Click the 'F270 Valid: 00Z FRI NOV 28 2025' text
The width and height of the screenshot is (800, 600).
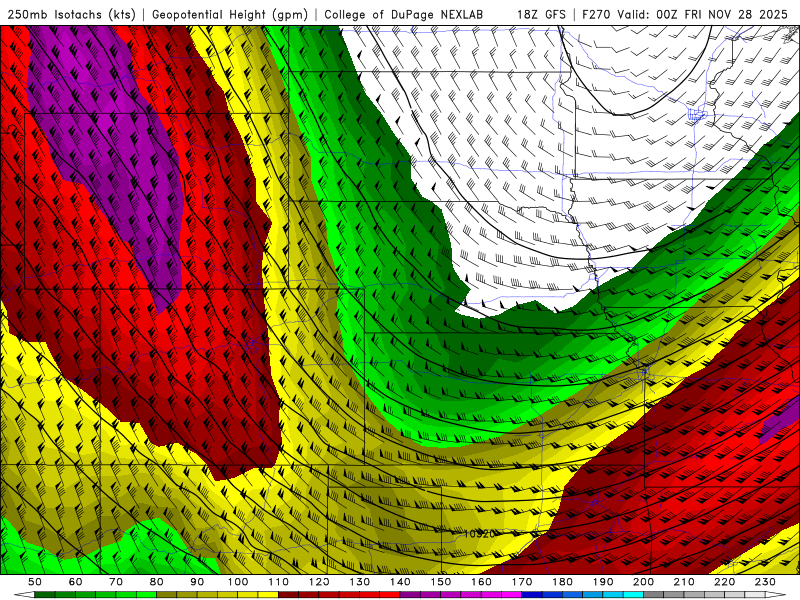pyautogui.click(x=685, y=14)
